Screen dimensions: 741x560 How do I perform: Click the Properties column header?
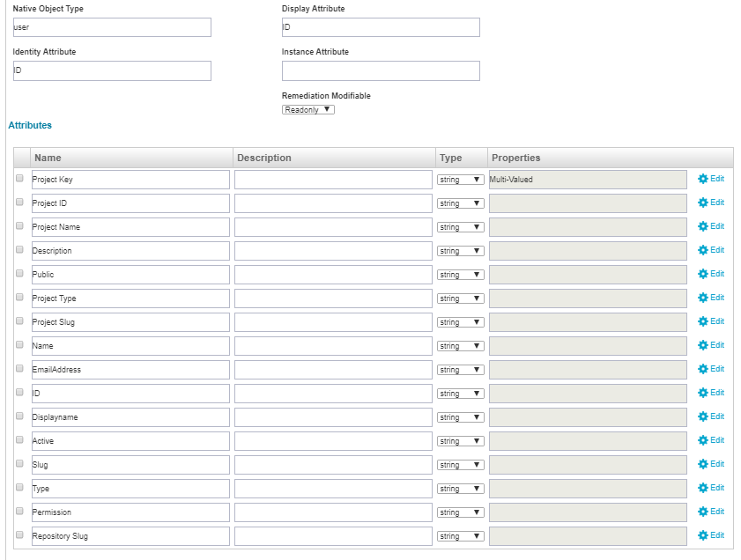click(516, 158)
